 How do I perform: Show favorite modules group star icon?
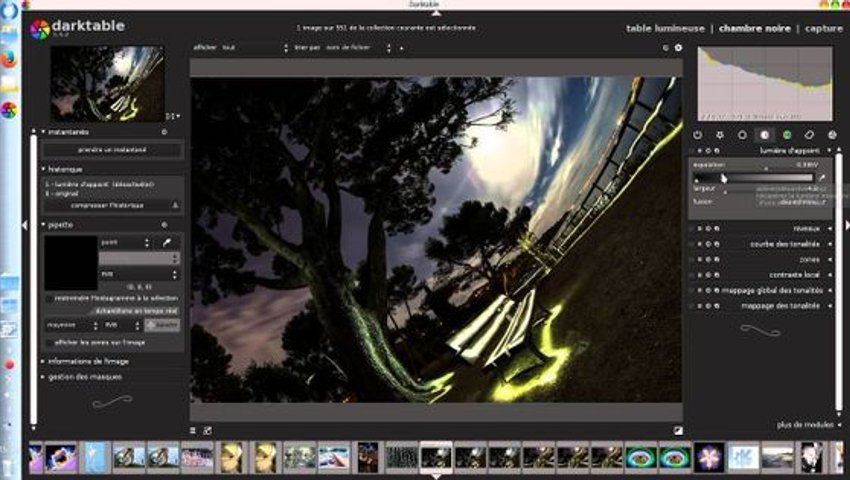pos(720,135)
